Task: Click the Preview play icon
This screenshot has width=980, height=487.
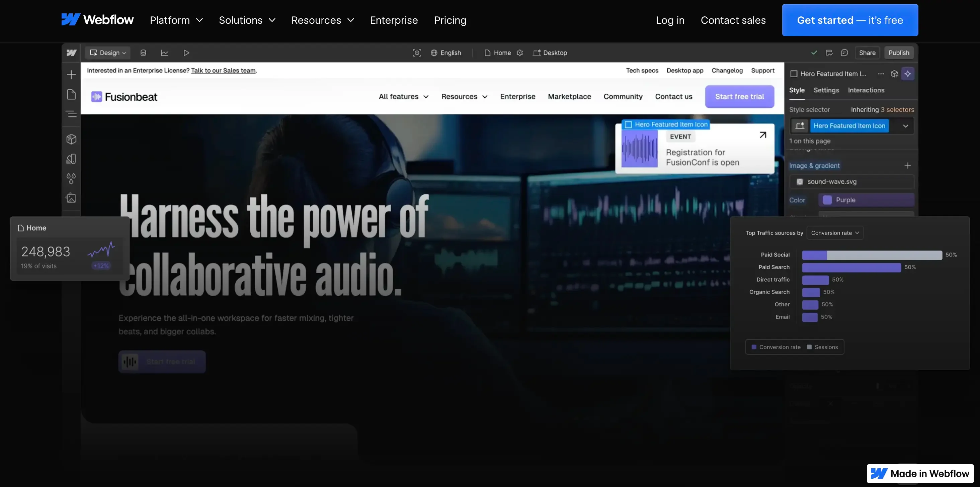Action: pos(186,53)
